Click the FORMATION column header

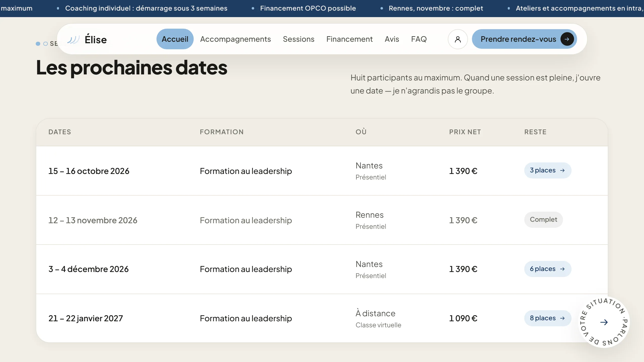pyautogui.click(x=222, y=132)
